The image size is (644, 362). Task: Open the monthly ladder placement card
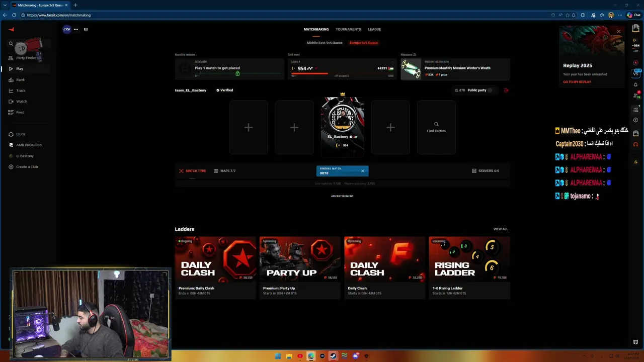pyautogui.click(x=229, y=69)
